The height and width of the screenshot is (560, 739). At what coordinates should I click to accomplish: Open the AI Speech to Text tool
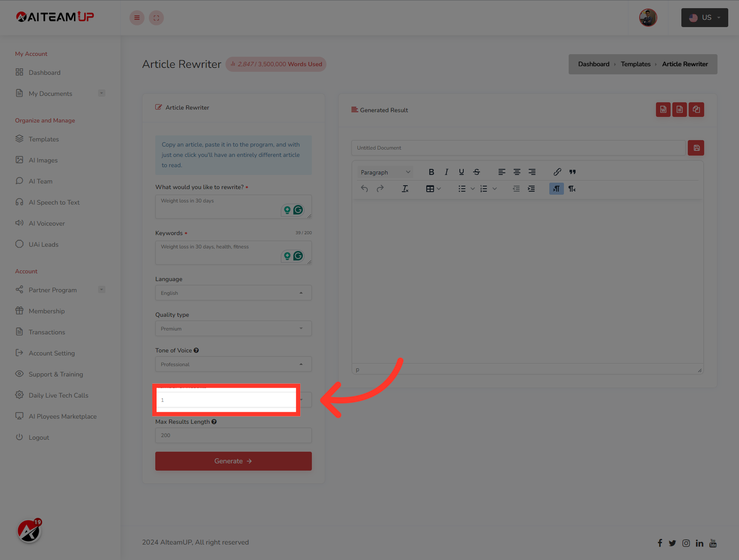pos(54,202)
